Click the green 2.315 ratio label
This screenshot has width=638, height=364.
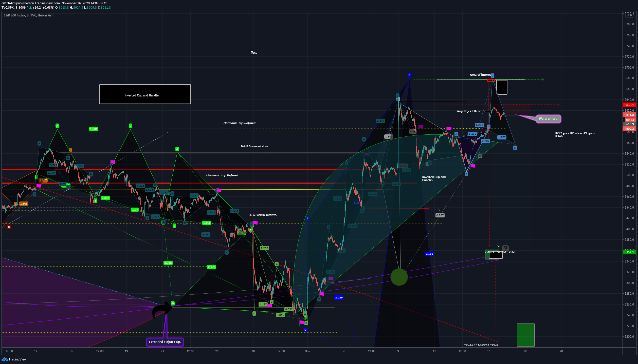pyautogui.click(x=168, y=263)
